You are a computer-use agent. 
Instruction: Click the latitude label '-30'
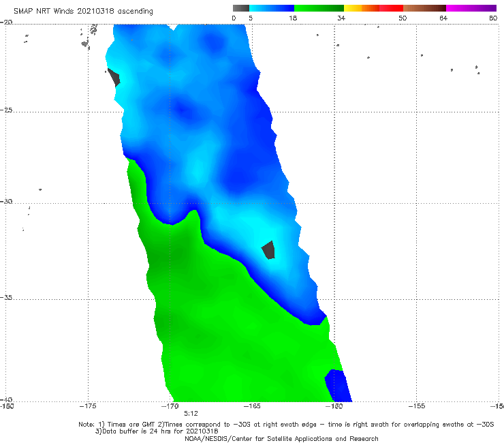point(6,201)
